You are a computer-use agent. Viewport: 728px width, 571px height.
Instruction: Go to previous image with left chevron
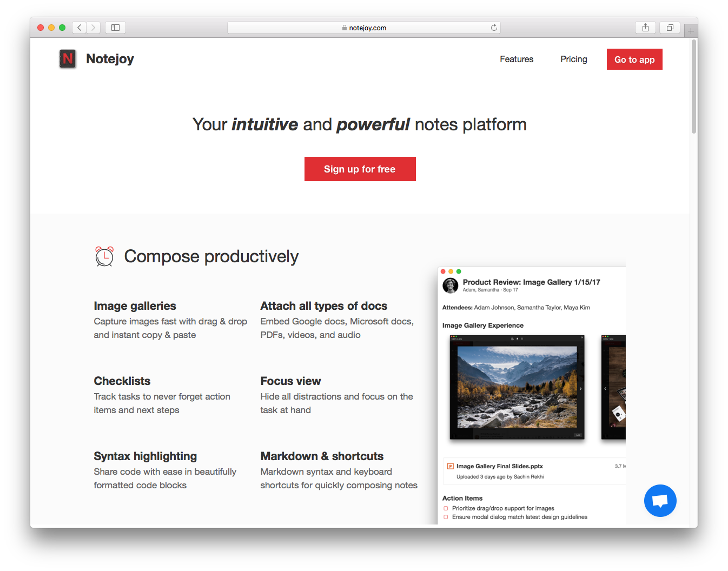coord(605,389)
